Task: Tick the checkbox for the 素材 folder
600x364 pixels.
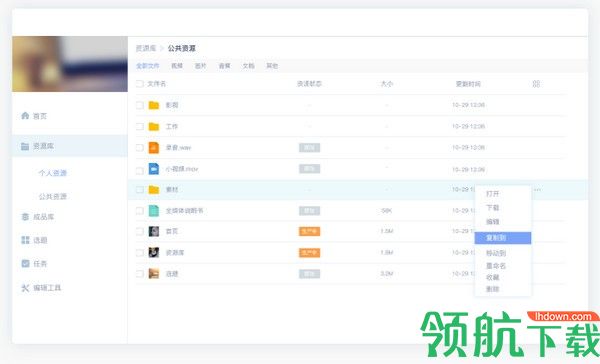Action: 140,189
